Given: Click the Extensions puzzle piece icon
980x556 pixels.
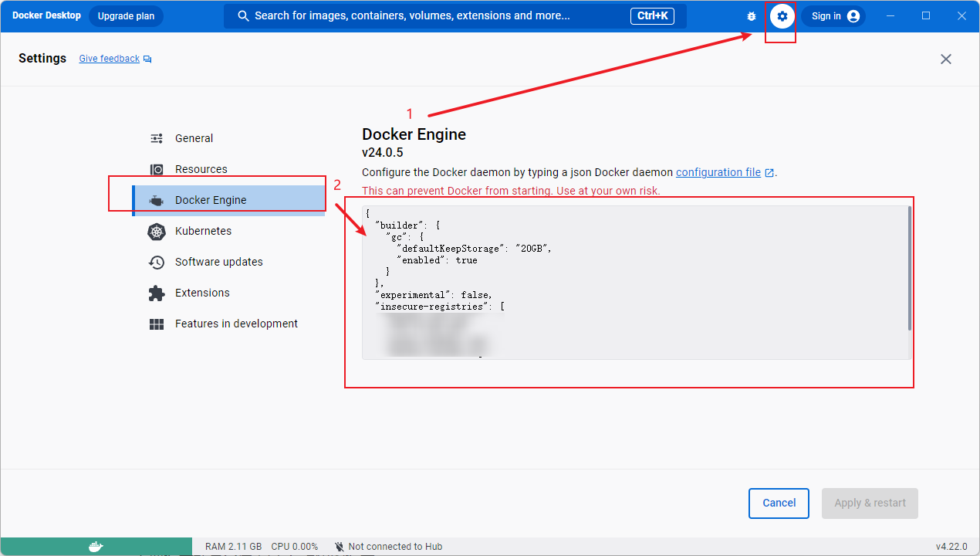Looking at the screenshot, I should [x=157, y=293].
